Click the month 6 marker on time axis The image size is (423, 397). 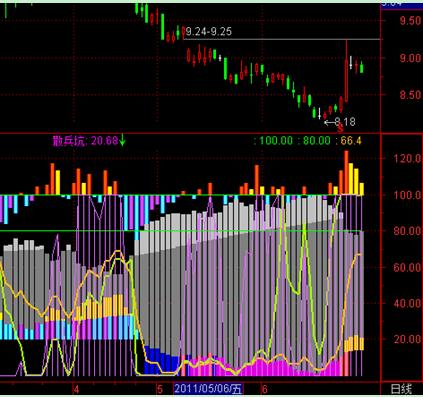[x=265, y=389]
